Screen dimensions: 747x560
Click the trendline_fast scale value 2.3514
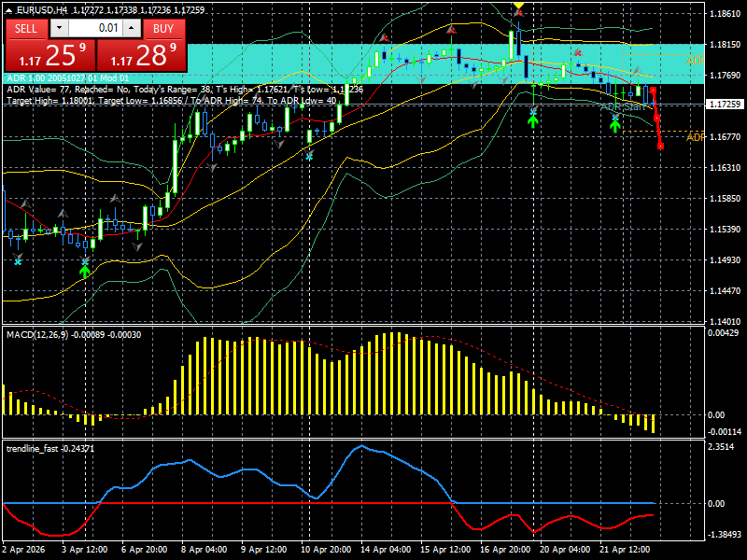coord(721,447)
